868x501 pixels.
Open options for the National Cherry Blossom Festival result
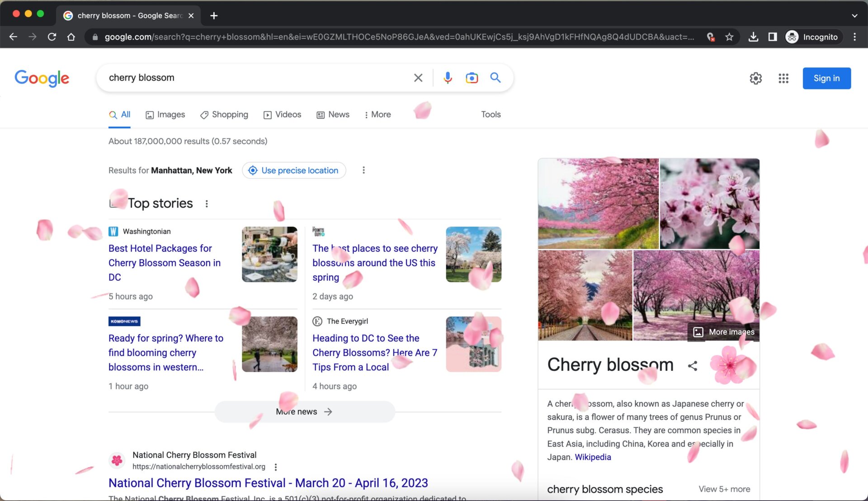[275, 467]
